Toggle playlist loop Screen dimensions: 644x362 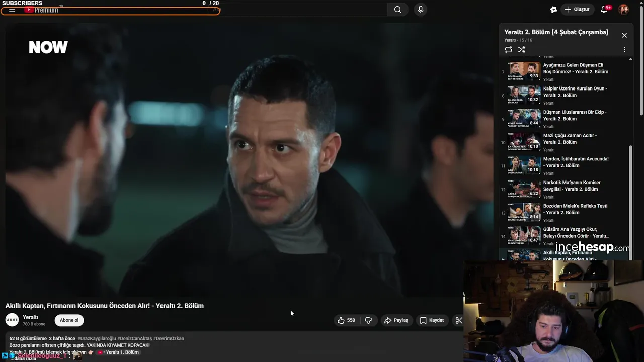click(509, 50)
